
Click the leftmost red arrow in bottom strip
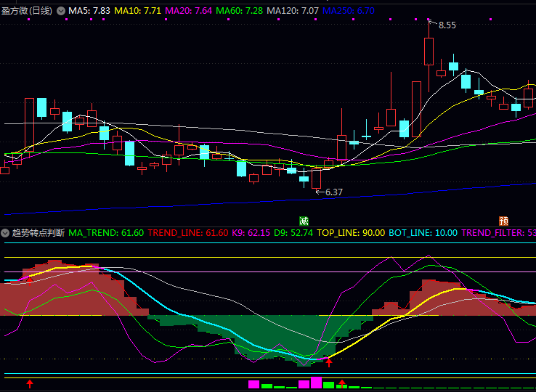point(30,383)
